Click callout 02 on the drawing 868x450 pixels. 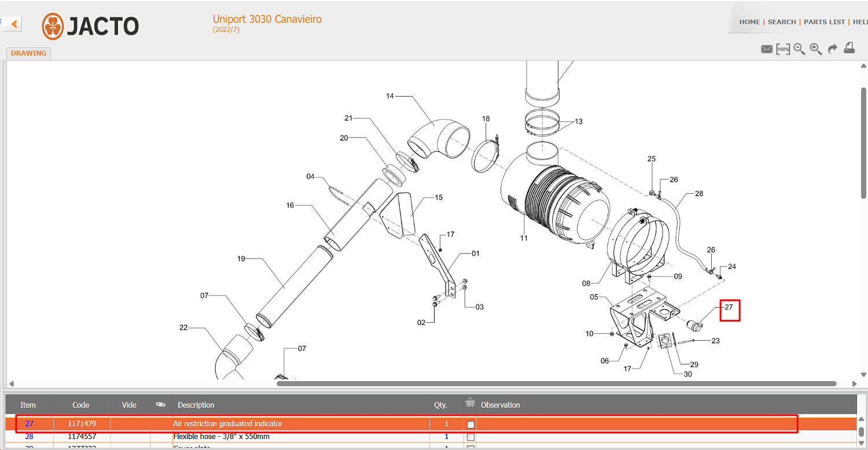(x=421, y=322)
